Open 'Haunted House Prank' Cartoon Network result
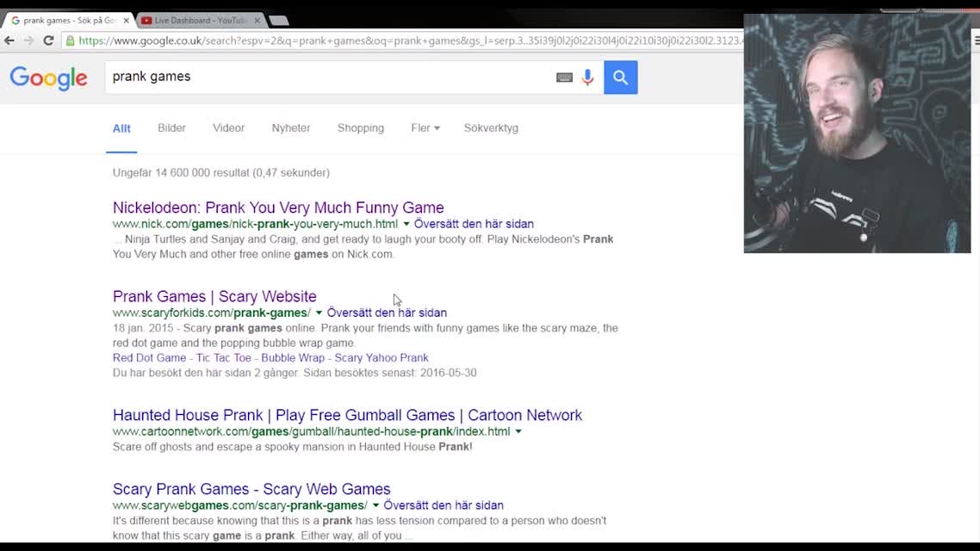The image size is (980, 551). tap(348, 415)
